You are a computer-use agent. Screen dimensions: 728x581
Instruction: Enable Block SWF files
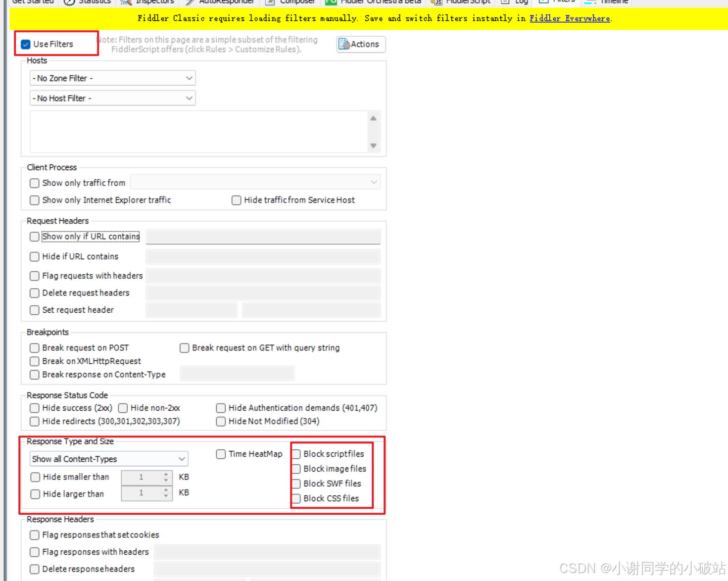click(x=296, y=484)
